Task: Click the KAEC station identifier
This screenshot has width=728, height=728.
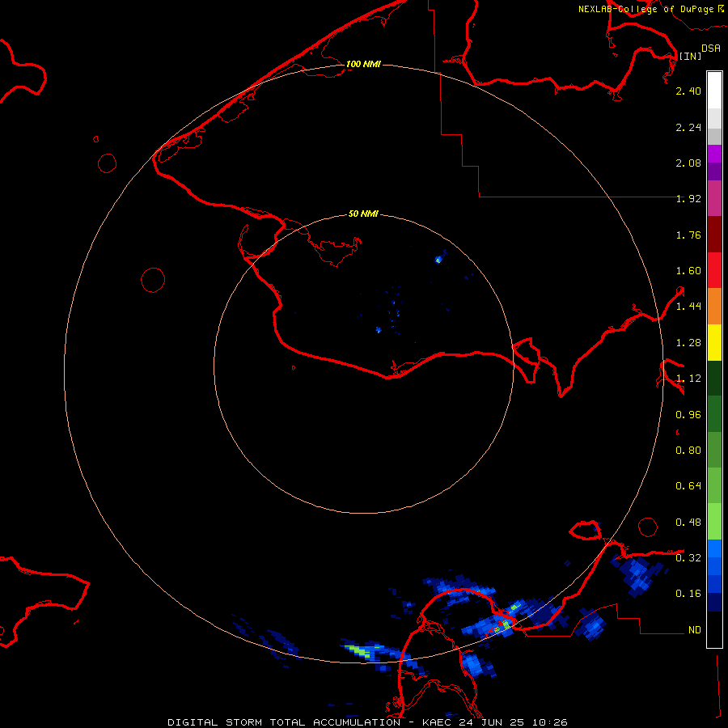Action: (437, 722)
